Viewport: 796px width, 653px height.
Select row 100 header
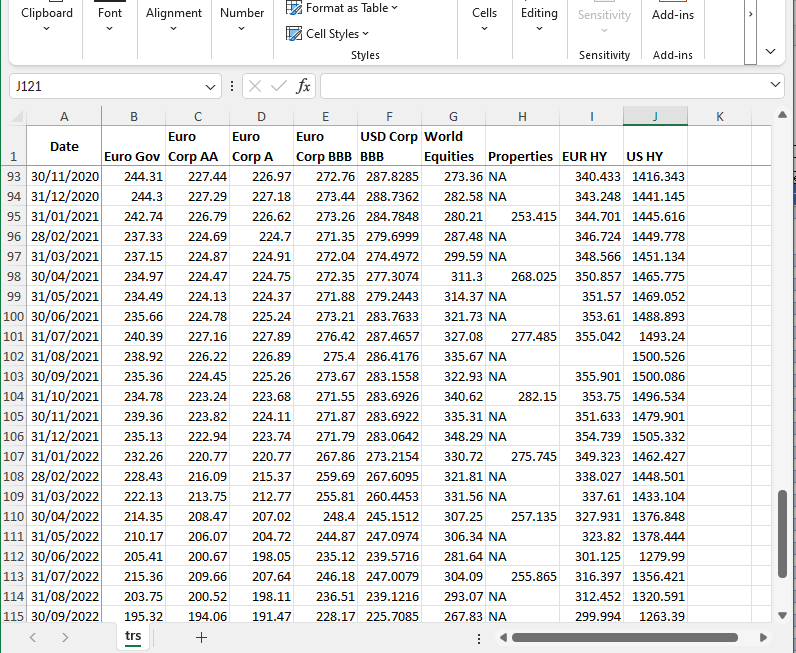pos(13,316)
